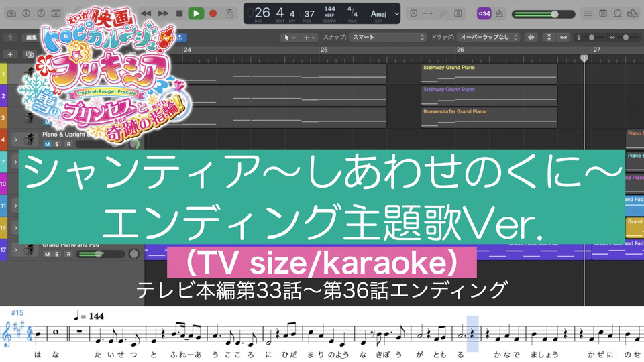This screenshot has height=362, width=644.
Task: Click the piano icon on track 4
Action: tap(29, 139)
